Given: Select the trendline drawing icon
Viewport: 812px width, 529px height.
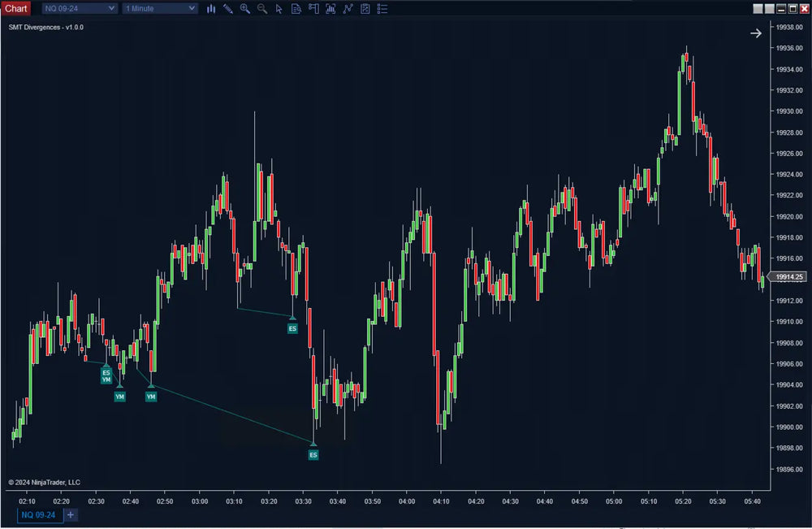Looking at the screenshot, I should 348,9.
